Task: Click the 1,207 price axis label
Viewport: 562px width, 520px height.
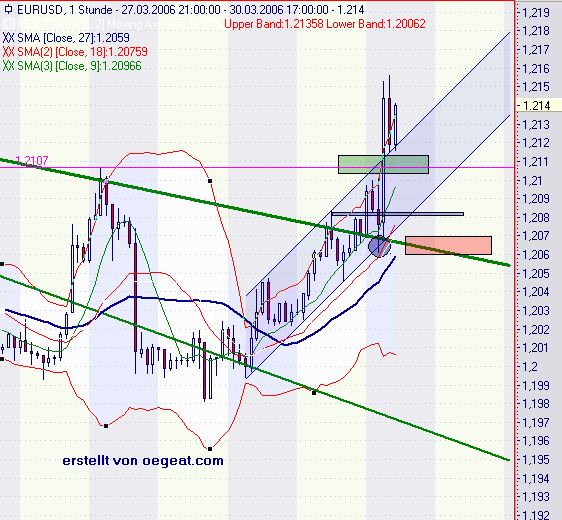Action: point(536,236)
